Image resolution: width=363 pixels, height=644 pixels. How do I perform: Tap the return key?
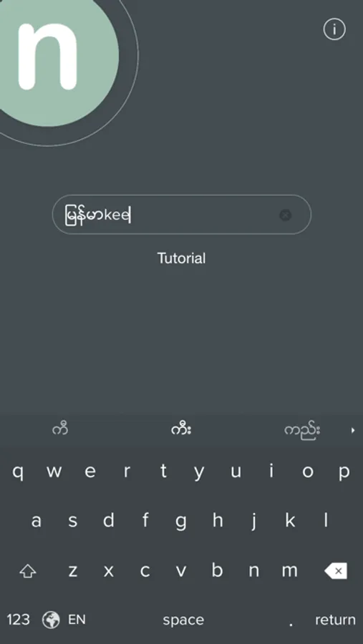(x=335, y=620)
